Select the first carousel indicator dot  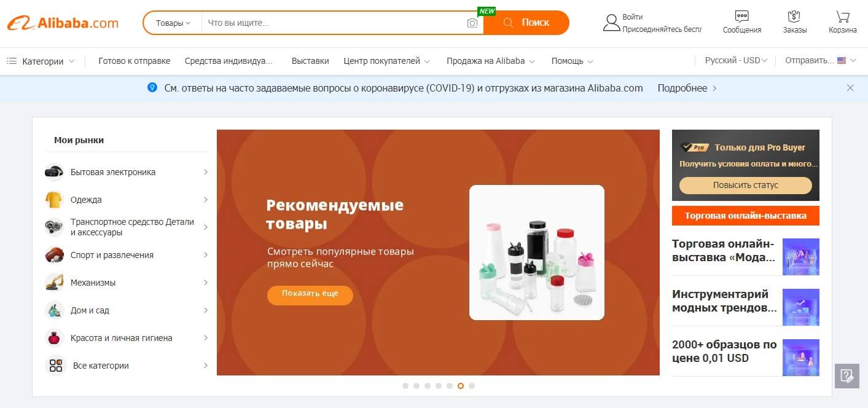pos(405,386)
